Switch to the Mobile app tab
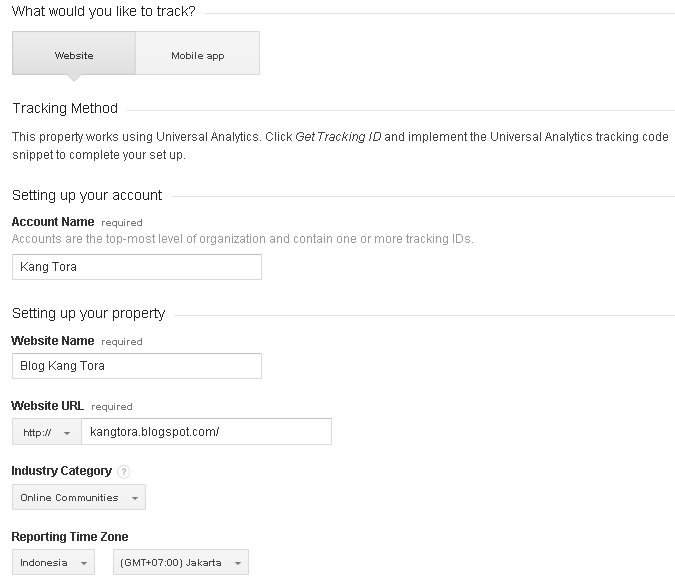This screenshot has width=675, height=587. [x=197, y=54]
